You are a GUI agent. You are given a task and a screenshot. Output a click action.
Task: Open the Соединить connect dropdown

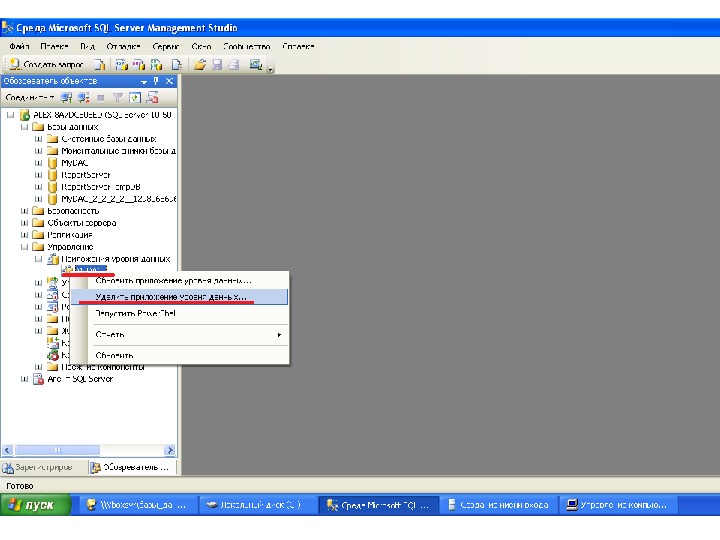[x=29, y=97]
